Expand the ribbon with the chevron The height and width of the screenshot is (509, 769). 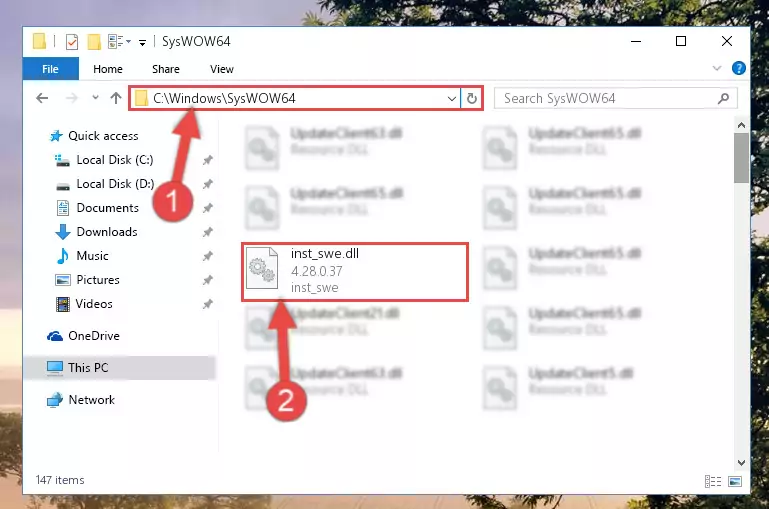(x=717, y=68)
